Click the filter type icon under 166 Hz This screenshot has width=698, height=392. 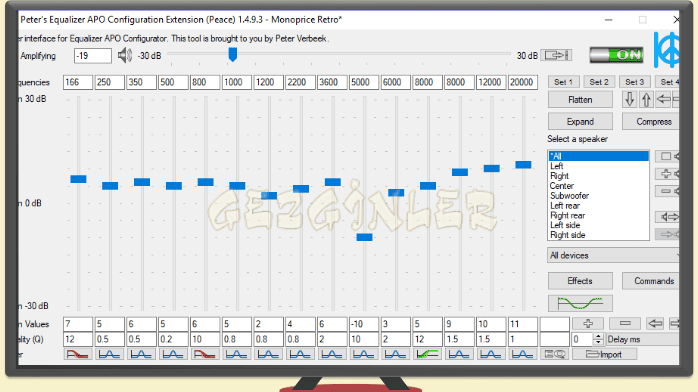click(77, 355)
